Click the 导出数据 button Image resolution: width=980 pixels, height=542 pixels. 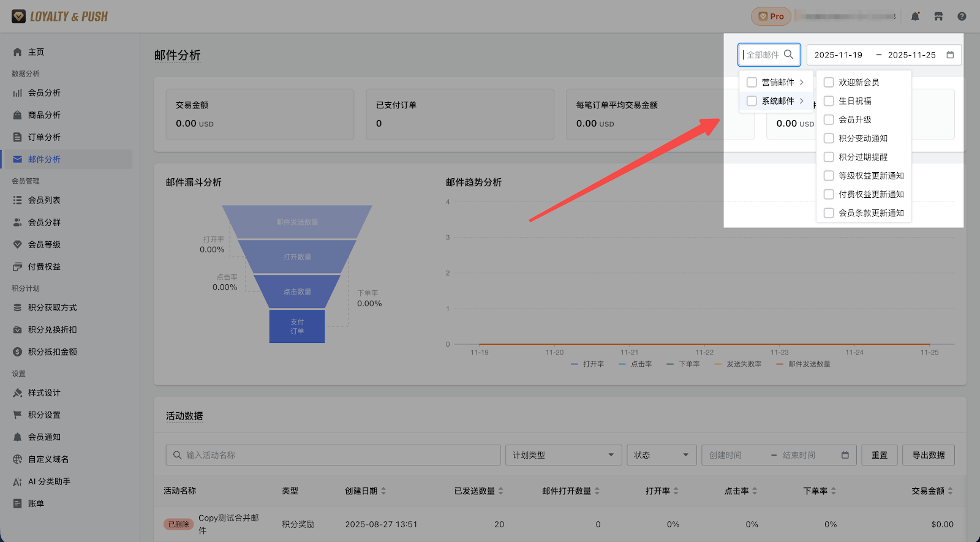928,455
